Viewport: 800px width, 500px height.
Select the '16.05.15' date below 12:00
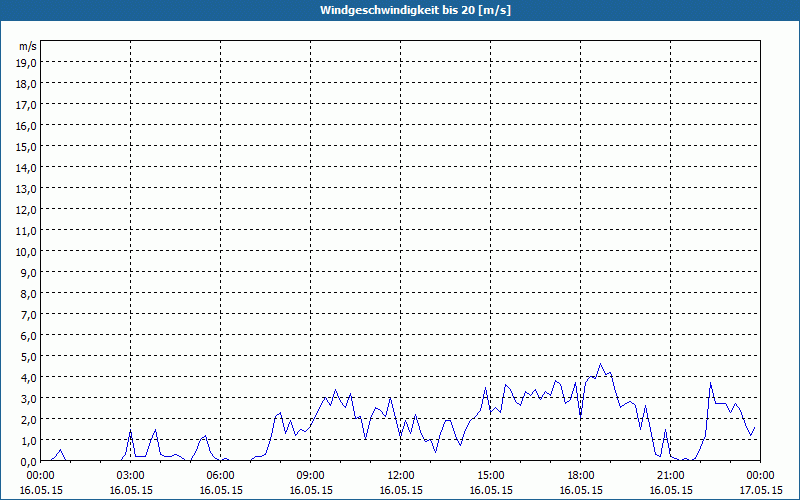pos(401,490)
